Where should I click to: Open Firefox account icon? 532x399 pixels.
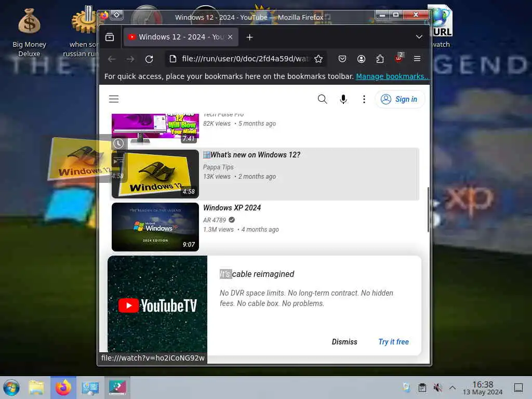pos(362,59)
